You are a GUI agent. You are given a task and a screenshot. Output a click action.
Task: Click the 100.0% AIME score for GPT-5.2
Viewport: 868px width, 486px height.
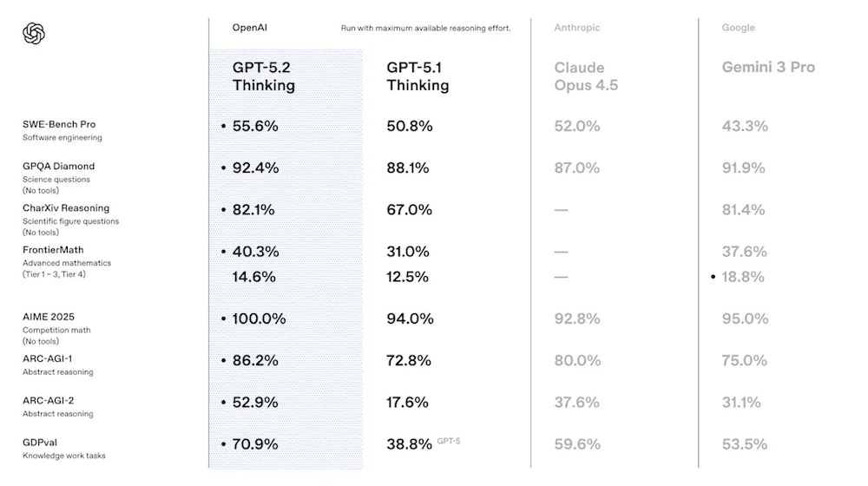(259, 319)
